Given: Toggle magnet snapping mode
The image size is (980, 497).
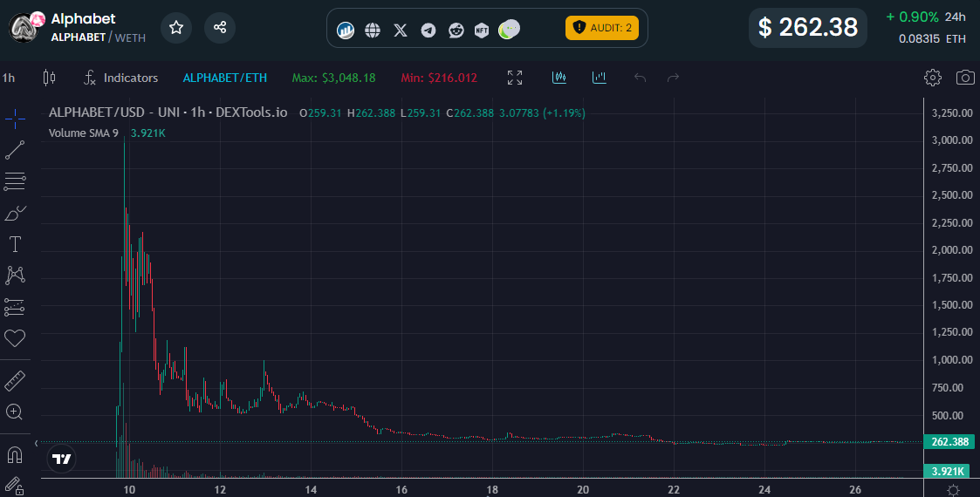Looking at the screenshot, I should (x=15, y=455).
